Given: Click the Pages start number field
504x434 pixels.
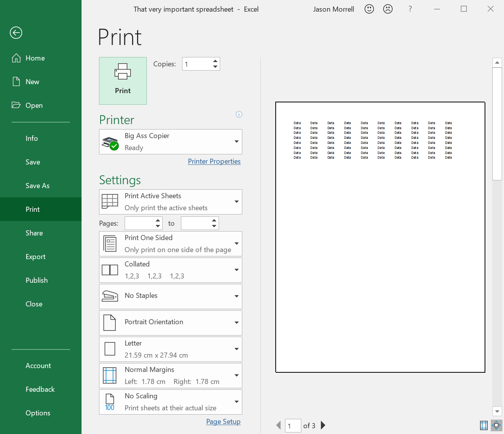Looking at the screenshot, I should (x=139, y=223).
